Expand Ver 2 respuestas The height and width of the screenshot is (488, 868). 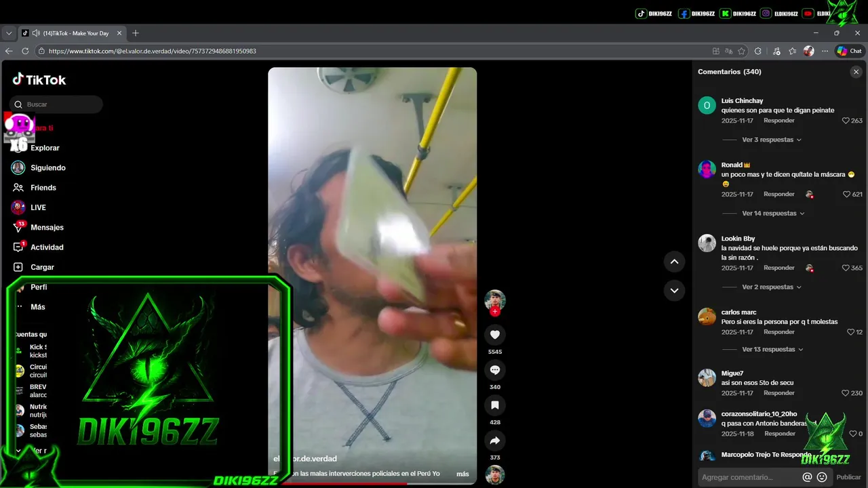tap(772, 287)
